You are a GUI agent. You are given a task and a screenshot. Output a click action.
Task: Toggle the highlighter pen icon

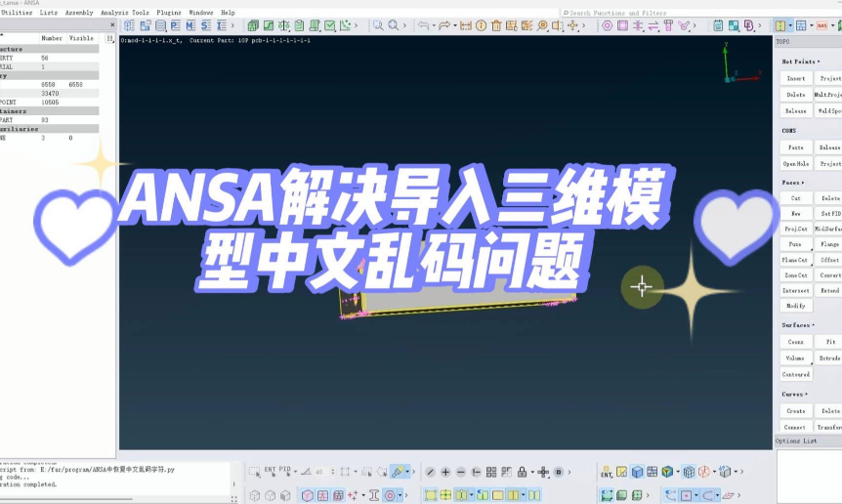coord(398,472)
